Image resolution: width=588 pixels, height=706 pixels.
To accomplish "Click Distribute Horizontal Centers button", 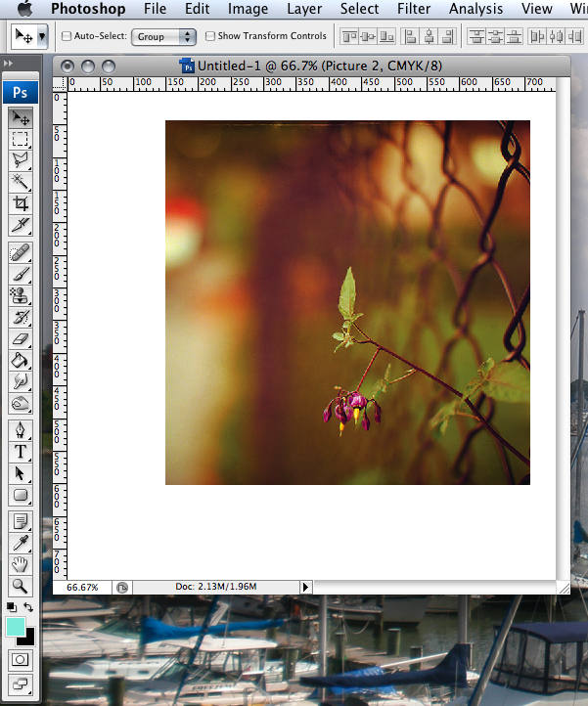I will coord(556,36).
